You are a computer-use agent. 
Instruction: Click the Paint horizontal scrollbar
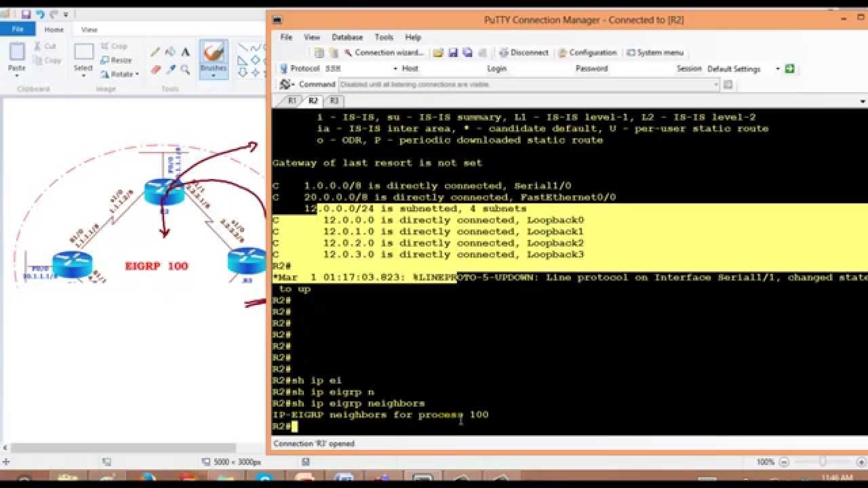(x=123, y=448)
